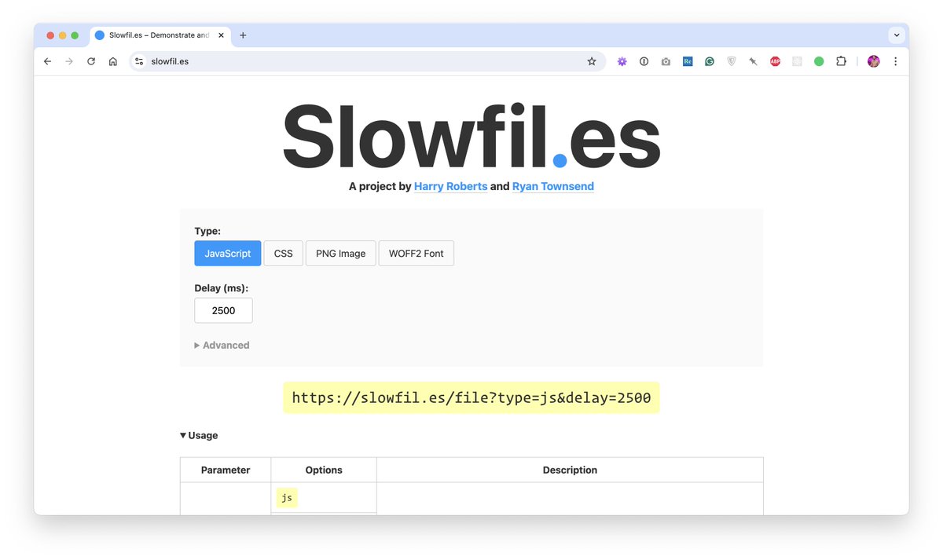Open the Chrome three-dot menu

tap(895, 61)
